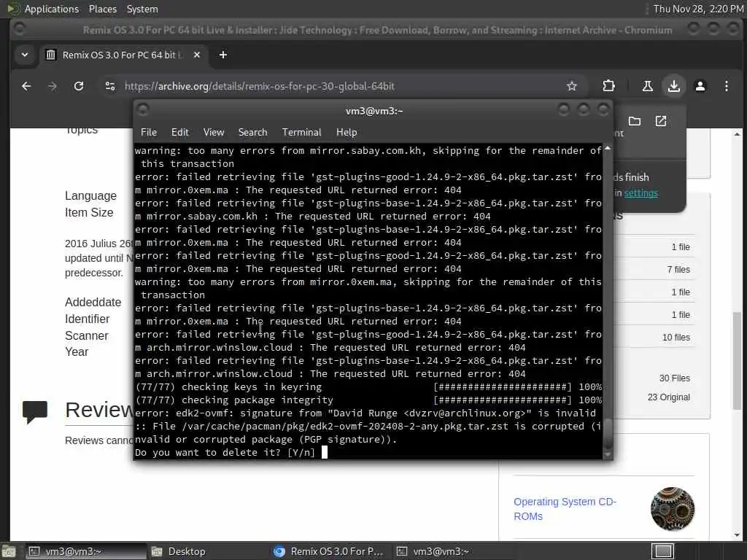This screenshot has width=747, height=560.
Task: Close the Remix OS 3.0 browser tab
Action: pyautogui.click(x=197, y=55)
